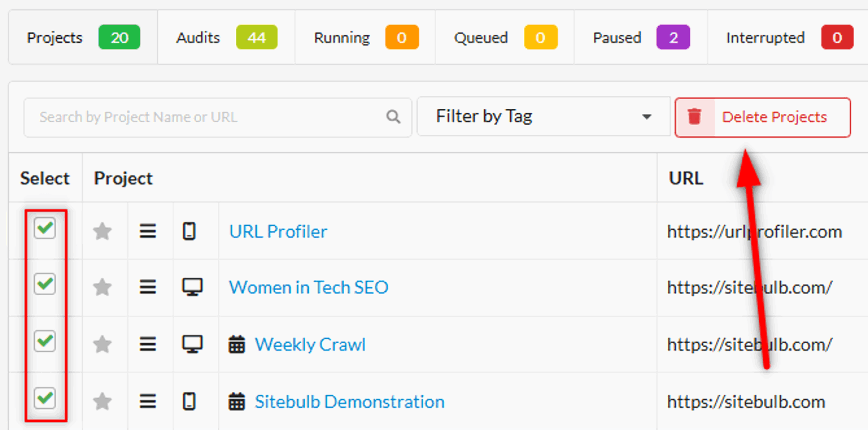This screenshot has width=868, height=430.
Task: Open the hamburger menu for Sitebulb Demonstration
Action: 148,401
